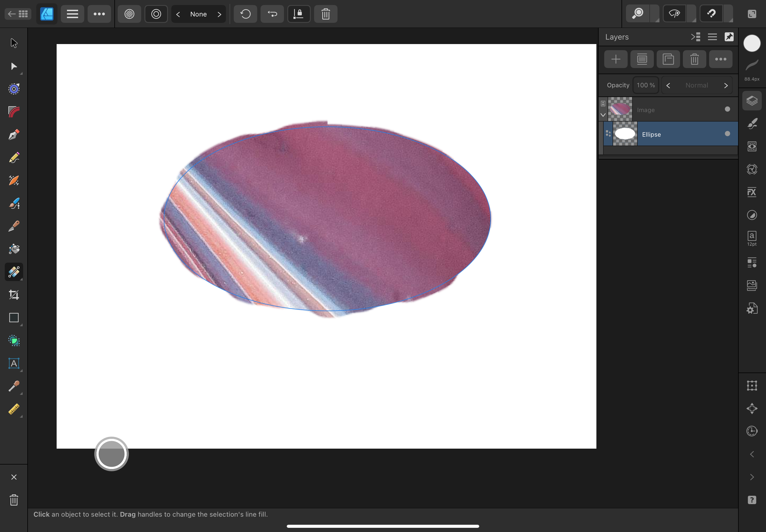Select the Pen tool
This screenshot has width=766, height=532.
tap(14, 135)
